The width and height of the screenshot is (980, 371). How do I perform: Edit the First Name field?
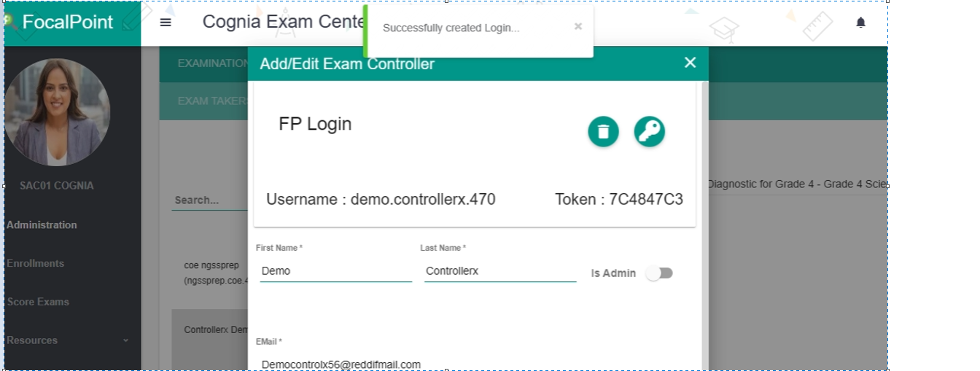coord(335,271)
